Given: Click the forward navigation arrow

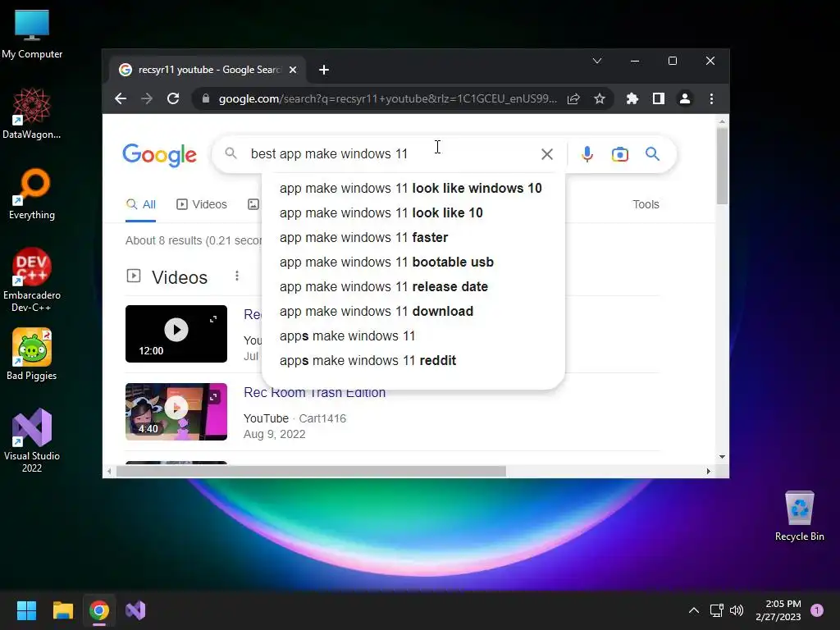Looking at the screenshot, I should [147, 98].
